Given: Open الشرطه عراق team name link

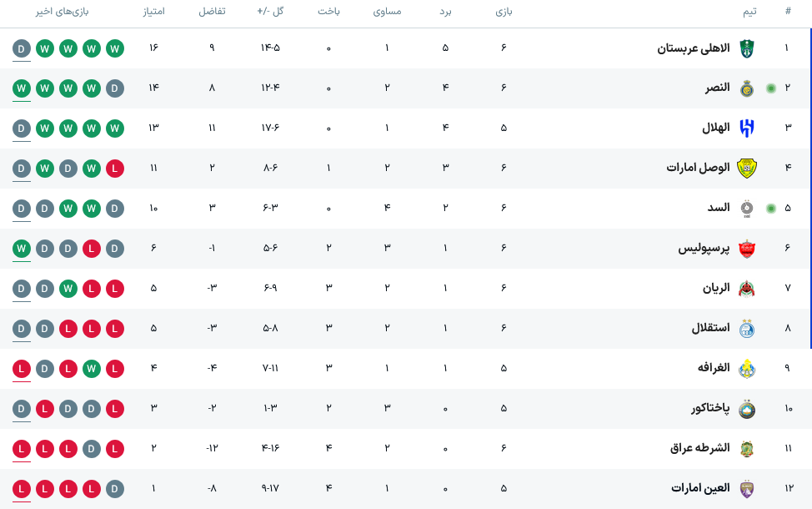Looking at the screenshot, I should (699, 448).
